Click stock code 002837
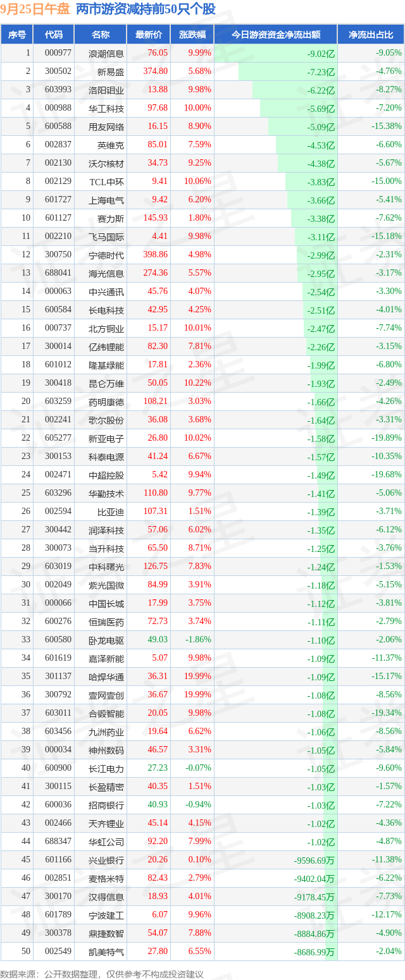This screenshot has height=980, width=405. pos(58,145)
